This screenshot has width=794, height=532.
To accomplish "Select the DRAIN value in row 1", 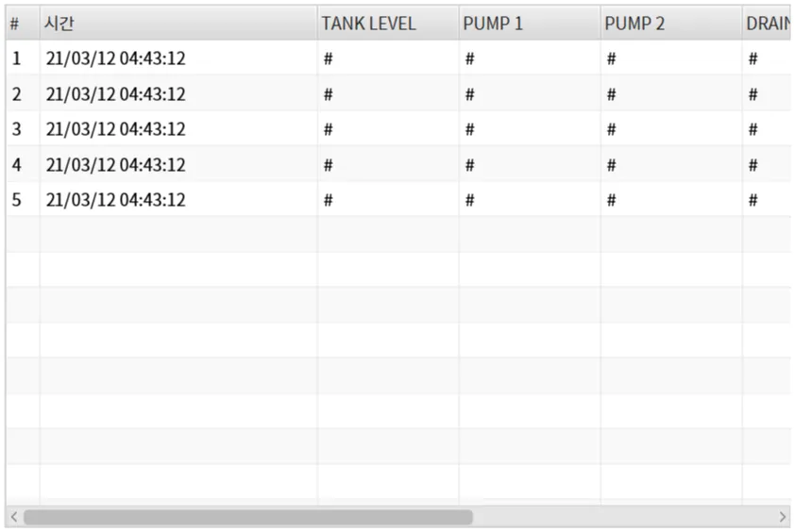I will tap(753, 58).
